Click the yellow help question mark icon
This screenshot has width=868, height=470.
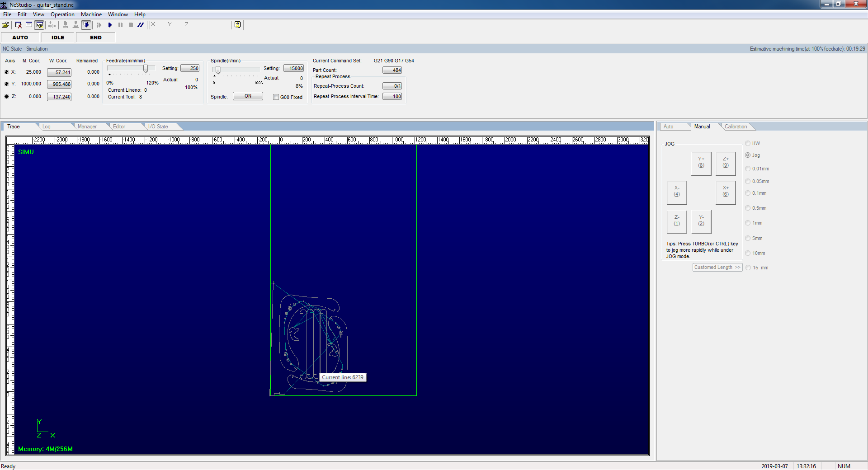click(x=238, y=25)
